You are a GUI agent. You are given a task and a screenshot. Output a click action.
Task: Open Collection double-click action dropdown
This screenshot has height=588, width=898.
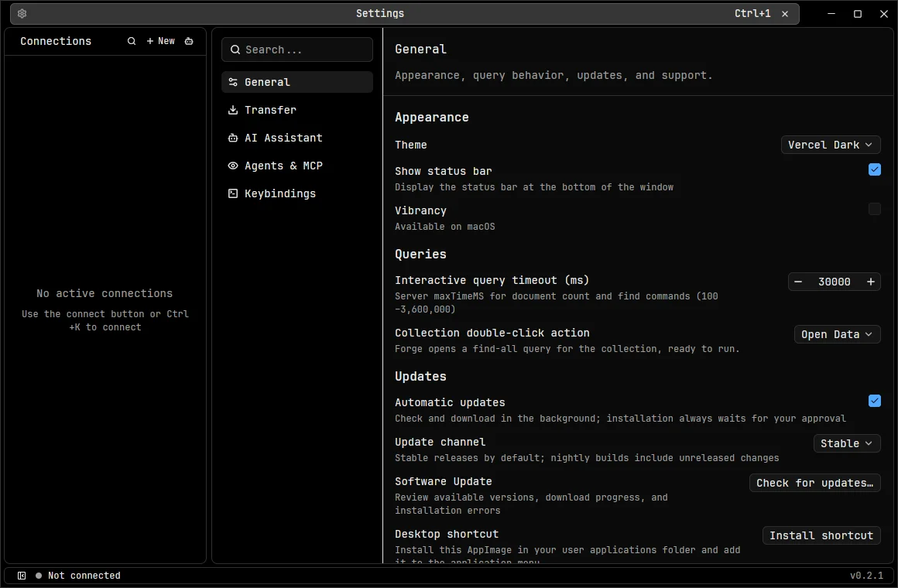(x=838, y=334)
